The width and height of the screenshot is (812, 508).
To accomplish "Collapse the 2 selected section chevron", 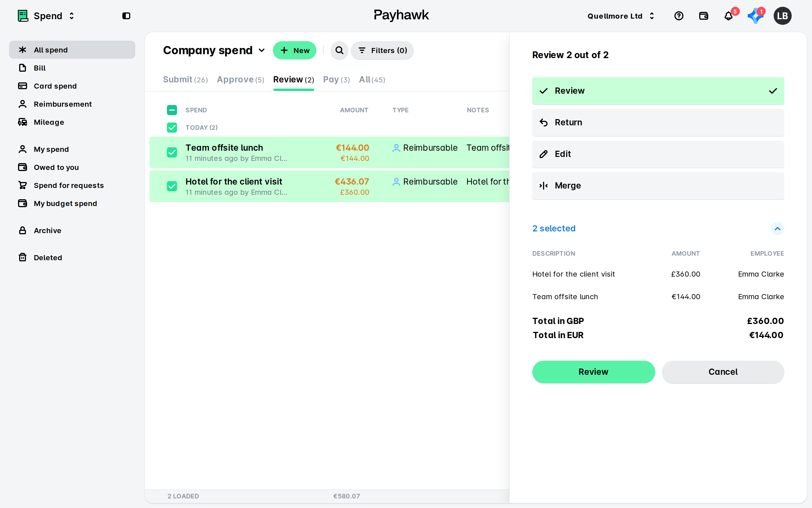I will (777, 229).
